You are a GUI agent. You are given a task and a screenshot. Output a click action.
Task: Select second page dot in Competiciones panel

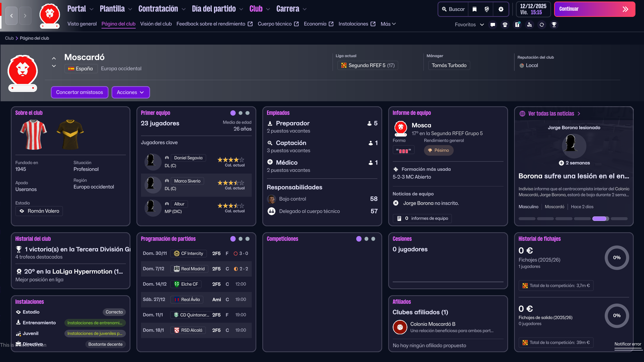click(366, 239)
